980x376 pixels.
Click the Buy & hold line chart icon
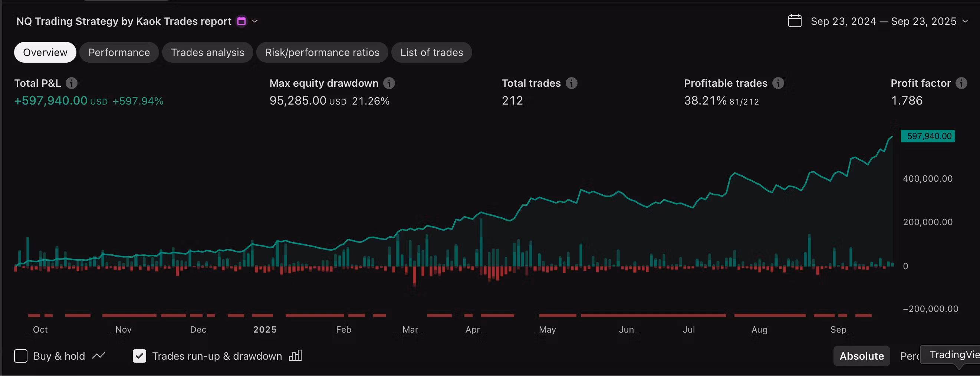(x=99, y=356)
